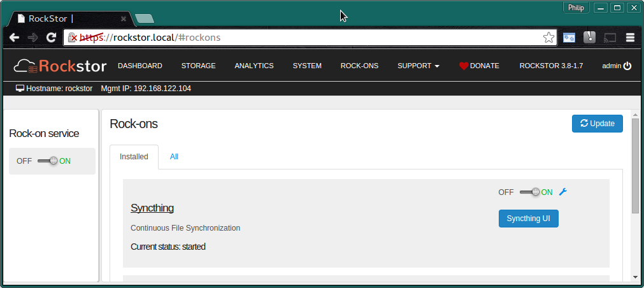Toggle the Syncthing on/off switch
This screenshot has height=288, width=644.
tap(529, 192)
